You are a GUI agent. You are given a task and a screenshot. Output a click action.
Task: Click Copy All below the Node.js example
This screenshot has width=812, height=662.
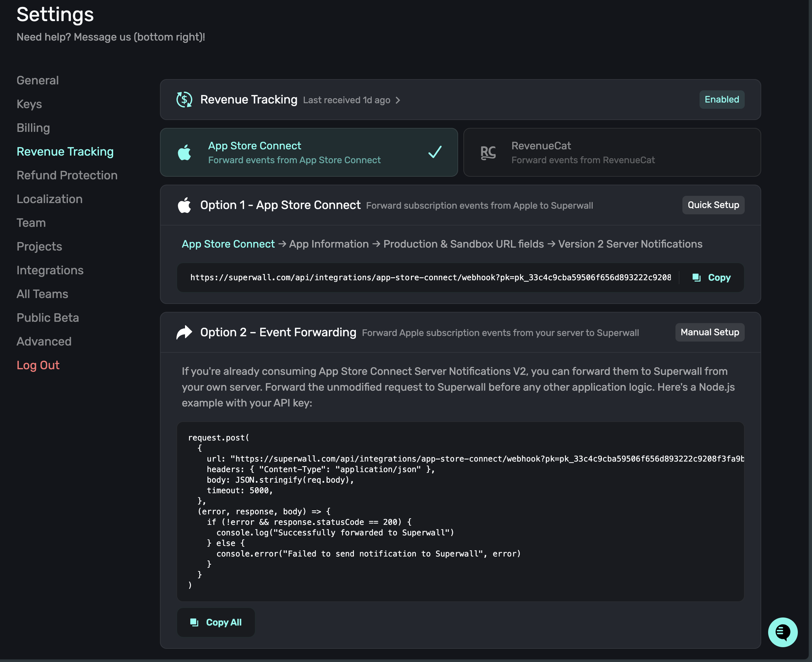click(216, 622)
